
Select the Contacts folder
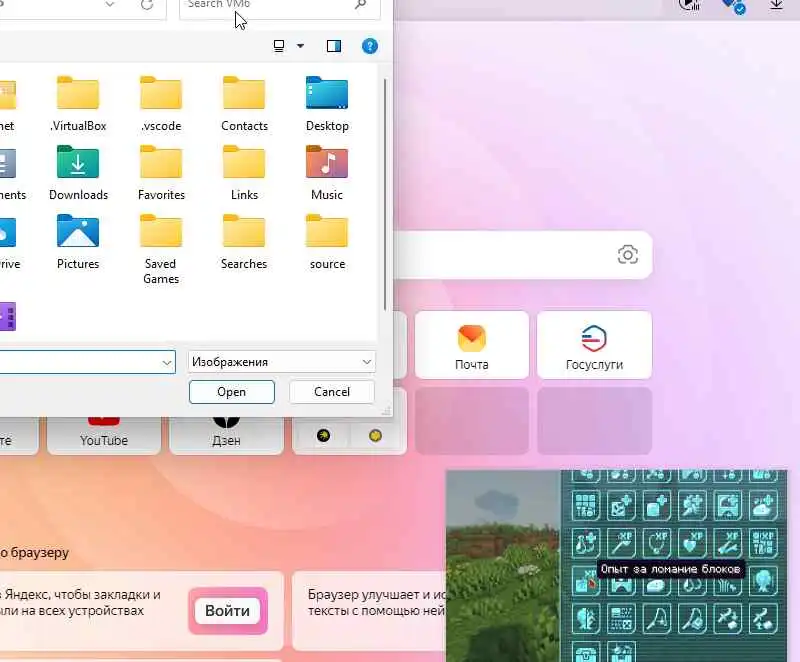[x=244, y=104]
